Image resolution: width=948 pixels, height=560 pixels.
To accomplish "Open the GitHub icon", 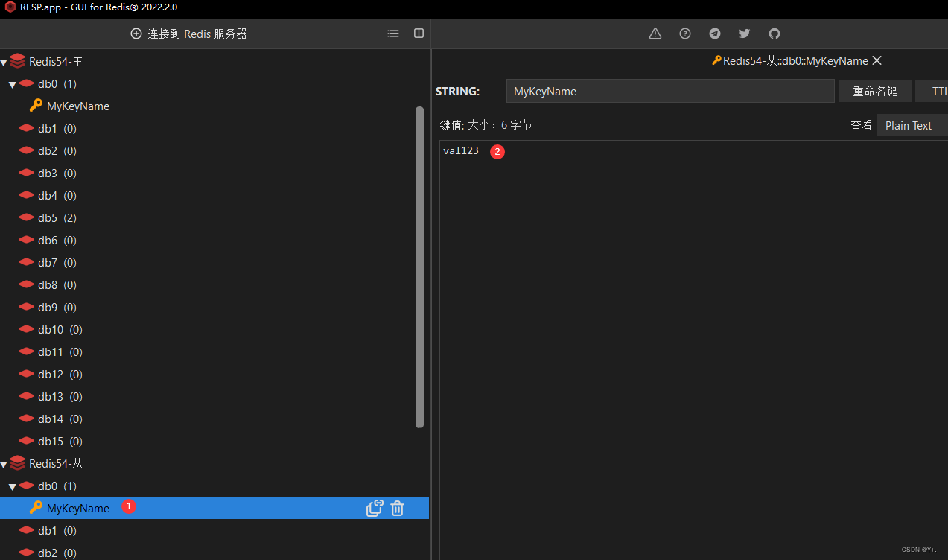I will 774,34.
